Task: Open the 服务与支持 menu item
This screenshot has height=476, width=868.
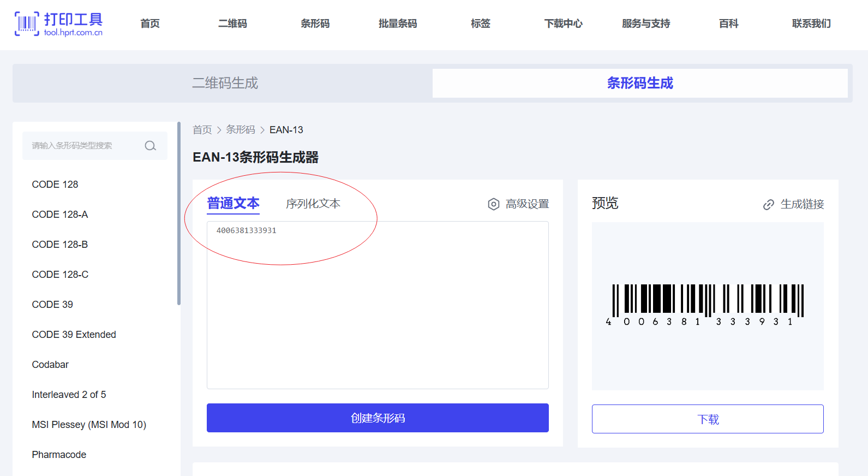Action: click(646, 23)
